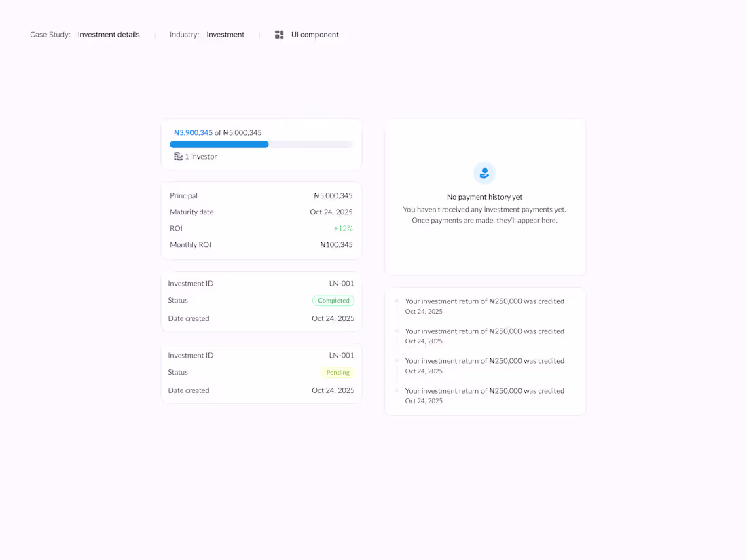Click the bullet dot beside the third credited return

[396, 360]
